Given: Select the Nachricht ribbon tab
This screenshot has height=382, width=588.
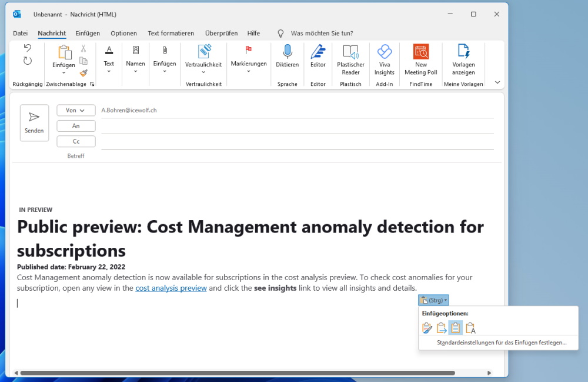Looking at the screenshot, I should [52, 33].
